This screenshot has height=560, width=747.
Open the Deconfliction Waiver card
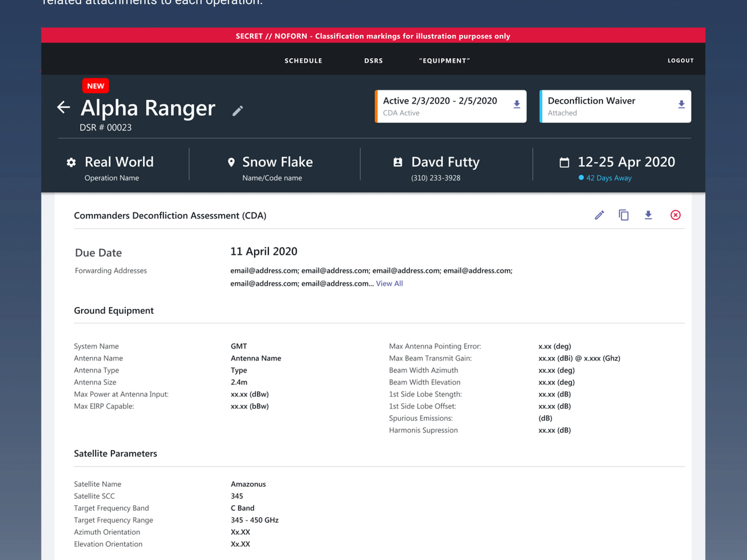[x=607, y=106]
